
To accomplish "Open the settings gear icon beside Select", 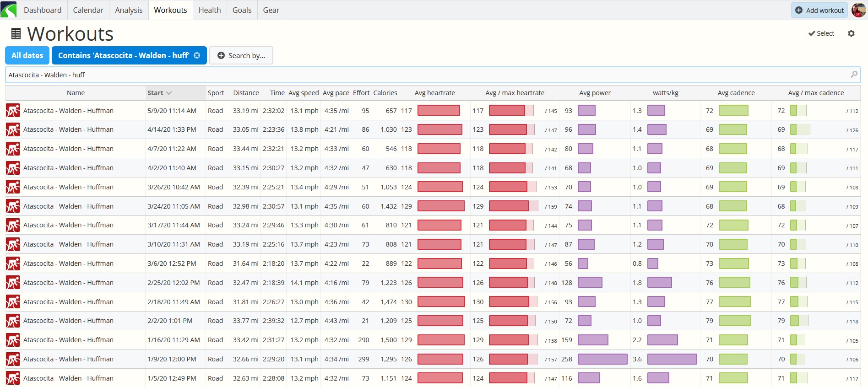I will (851, 33).
